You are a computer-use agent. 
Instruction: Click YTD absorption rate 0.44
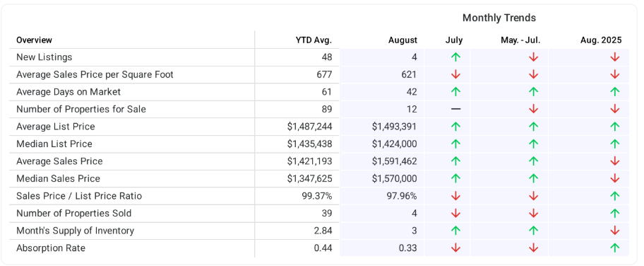pyautogui.click(x=323, y=248)
